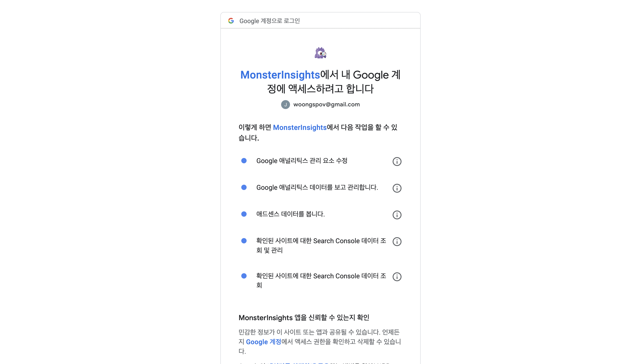
Task: Click the J account avatar icon
Action: pyautogui.click(x=285, y=105)
